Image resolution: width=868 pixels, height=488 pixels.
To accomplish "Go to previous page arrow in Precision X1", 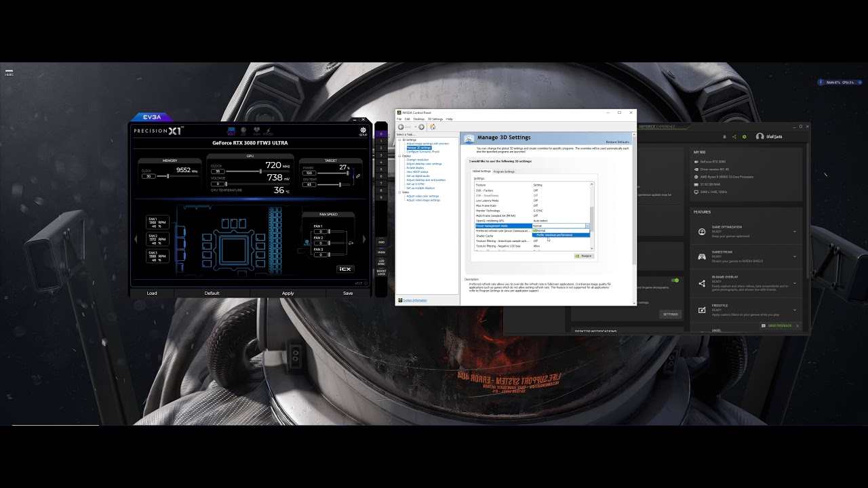I will 136,239.
